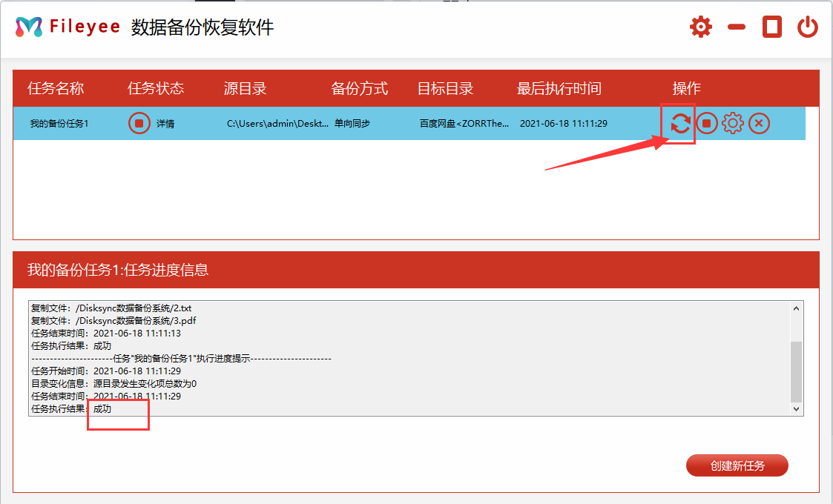Click the source directory path cell
Image resolution: width=833 pixels, height=504 pixels.
[277, 124]
